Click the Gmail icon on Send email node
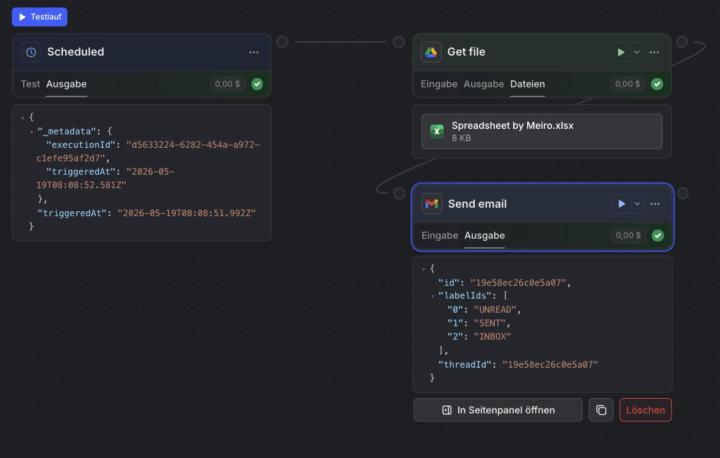Image resolution: width=720 pixels, height=458 pixels. point(431,204)
